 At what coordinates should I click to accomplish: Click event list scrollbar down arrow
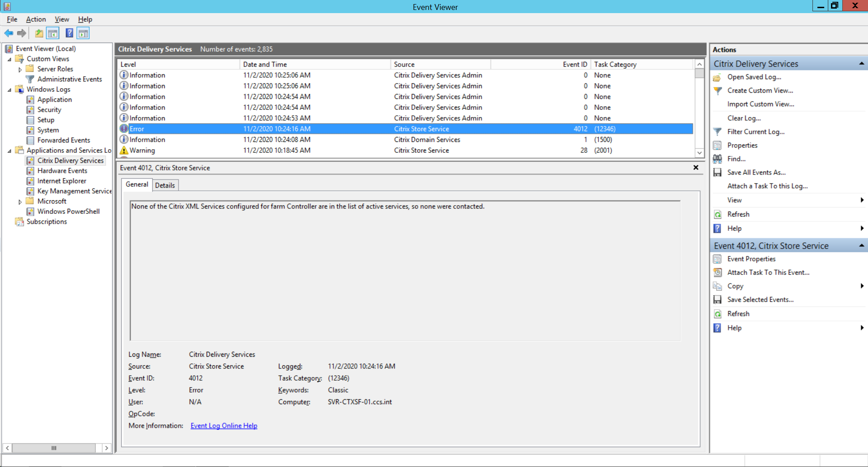tap(699, 153)
